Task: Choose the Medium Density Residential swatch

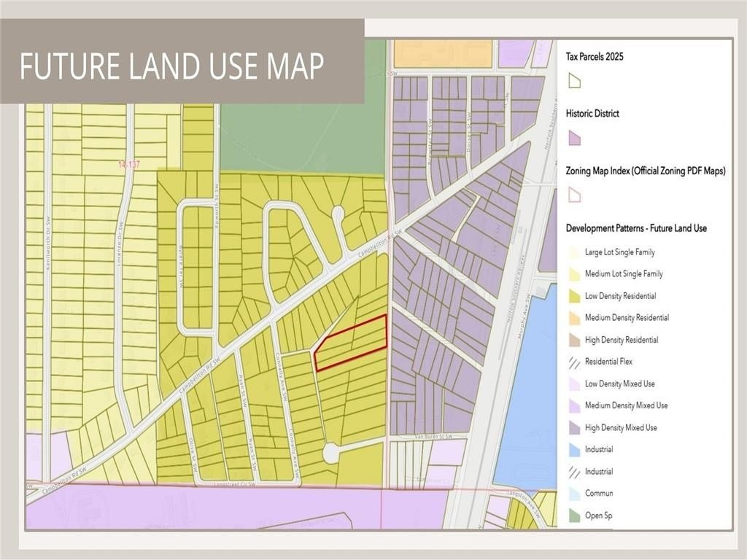Action: tap(575, 318)
